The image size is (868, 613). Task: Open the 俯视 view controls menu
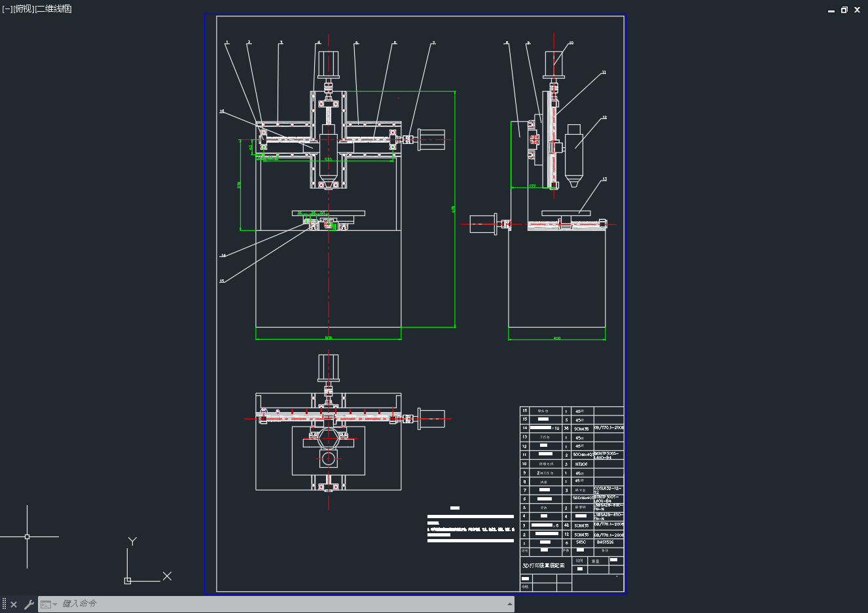pos(23,9)
